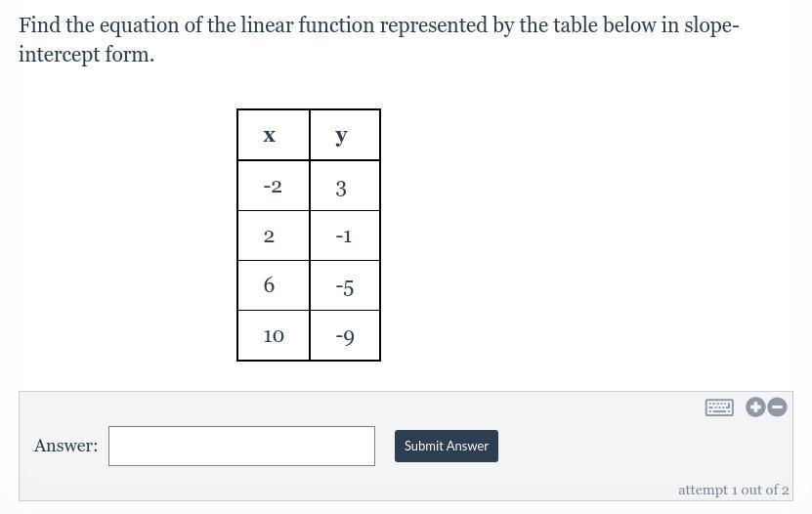Click the table cell showing x value -2
The image size is (812, 514).
pyautogui.click(x=274, y=186)
